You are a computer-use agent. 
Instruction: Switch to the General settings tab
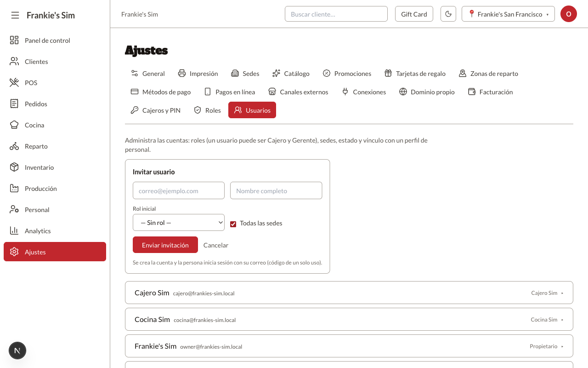tap(147, 73)
